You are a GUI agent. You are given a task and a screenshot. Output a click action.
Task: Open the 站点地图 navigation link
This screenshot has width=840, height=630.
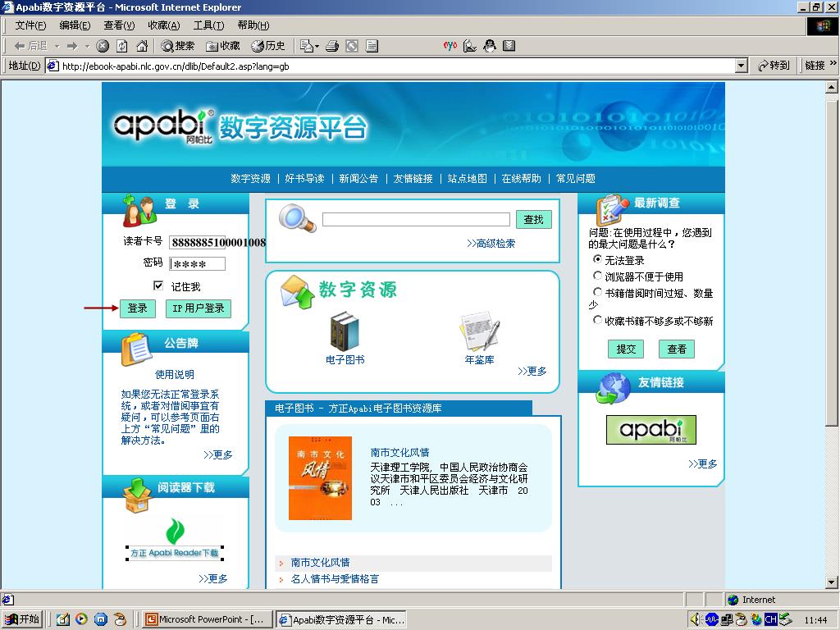click(467, 178)
